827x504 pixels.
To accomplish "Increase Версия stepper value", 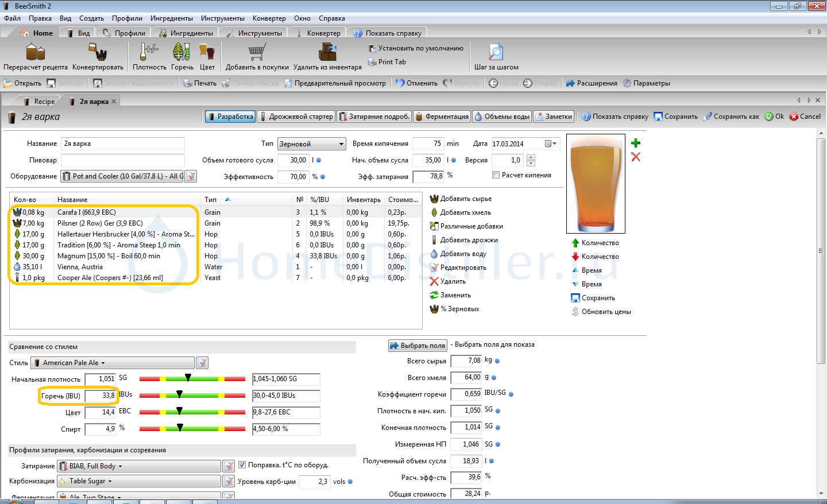I will tap(531, 157).
